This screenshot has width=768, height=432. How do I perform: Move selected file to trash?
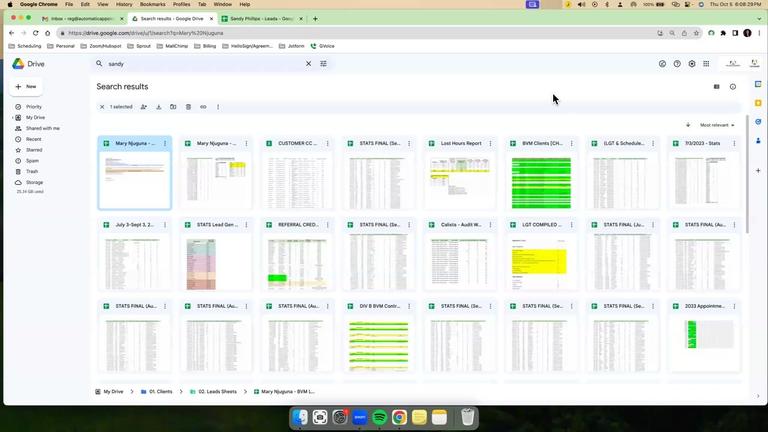(x=189, y=107)
